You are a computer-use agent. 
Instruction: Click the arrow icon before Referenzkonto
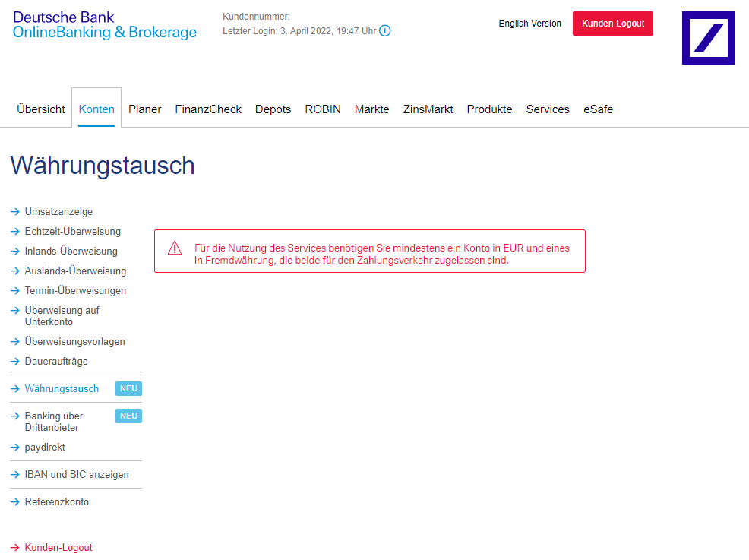[x=15, y=501]
